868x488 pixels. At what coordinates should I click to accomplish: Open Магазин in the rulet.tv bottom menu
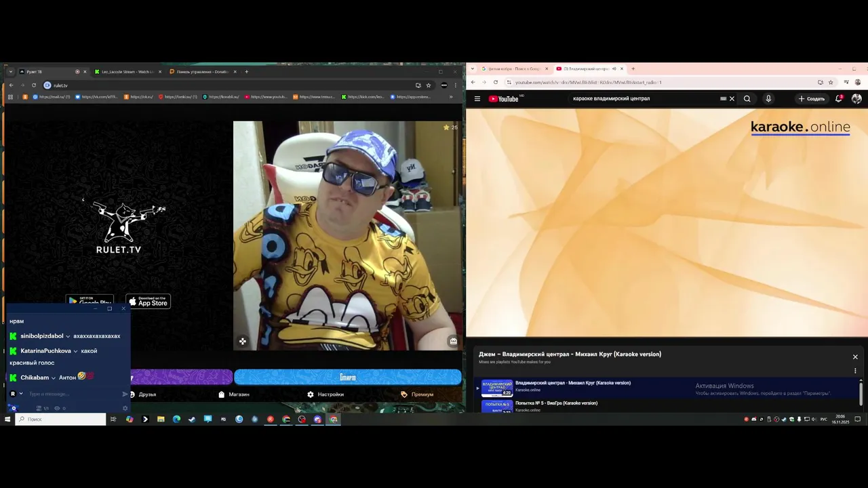234,394
